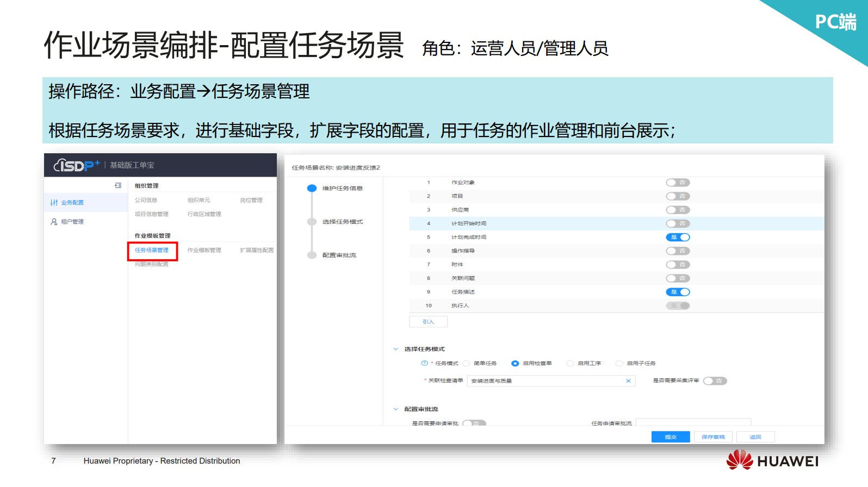The width and height of the screenshot is (868, 487).
Task: Clear the 关联检查清单 field with the X icon
Action: (x=628, y=381)
